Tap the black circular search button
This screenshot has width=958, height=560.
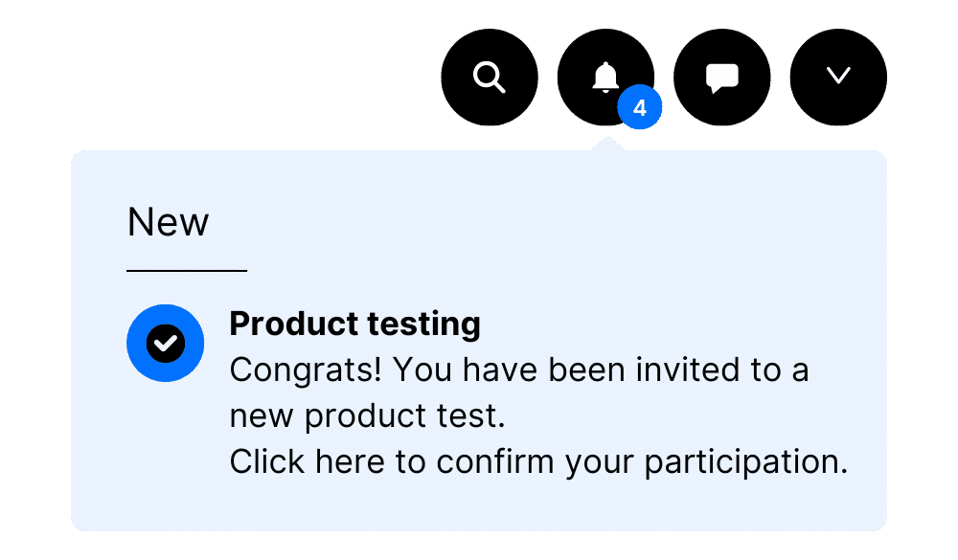tap(490, 77)
